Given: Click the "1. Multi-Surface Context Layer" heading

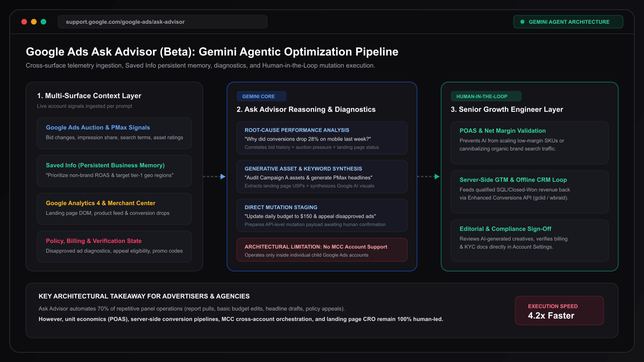Looking at the screenshot, I should click(89, 96).
